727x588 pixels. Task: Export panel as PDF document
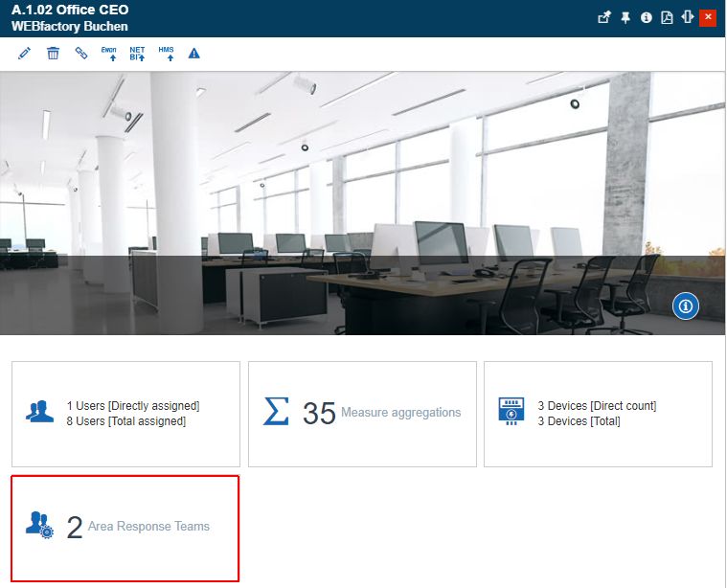(x=668, y=17)
